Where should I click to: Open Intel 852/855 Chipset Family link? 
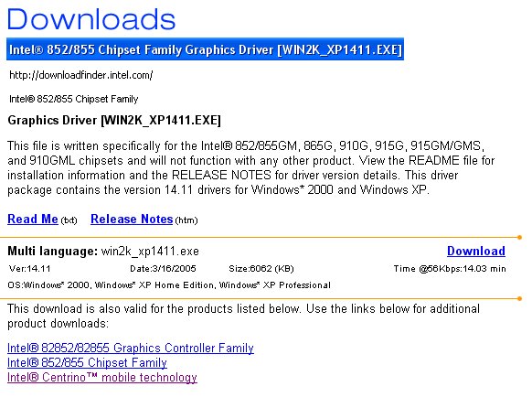[87, 363]
